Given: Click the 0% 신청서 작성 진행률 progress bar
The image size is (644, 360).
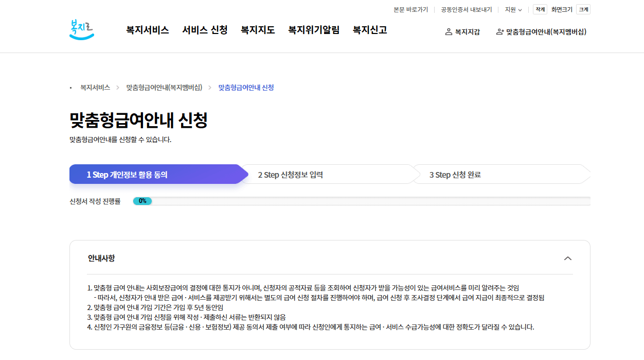Looking at the screenshot, I should [142, 200].
